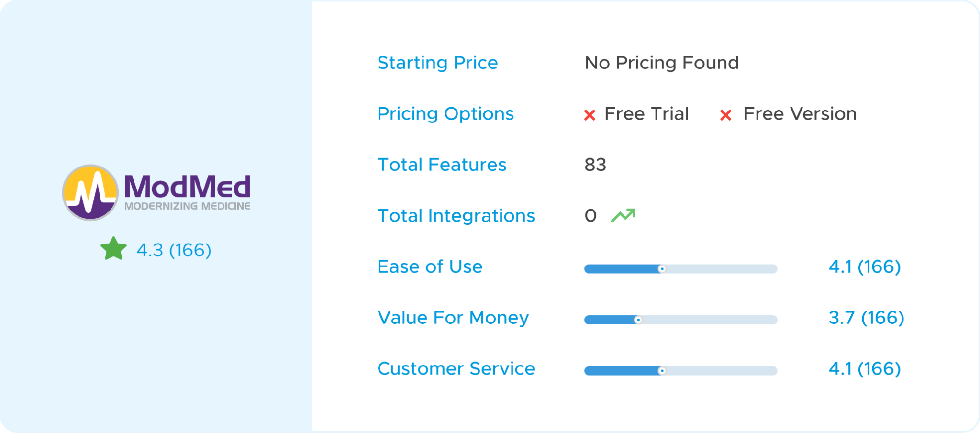Viewport: 980px width, 433px height.
Task: Click the 83 total features value
Action: click(x=595, y=165)
